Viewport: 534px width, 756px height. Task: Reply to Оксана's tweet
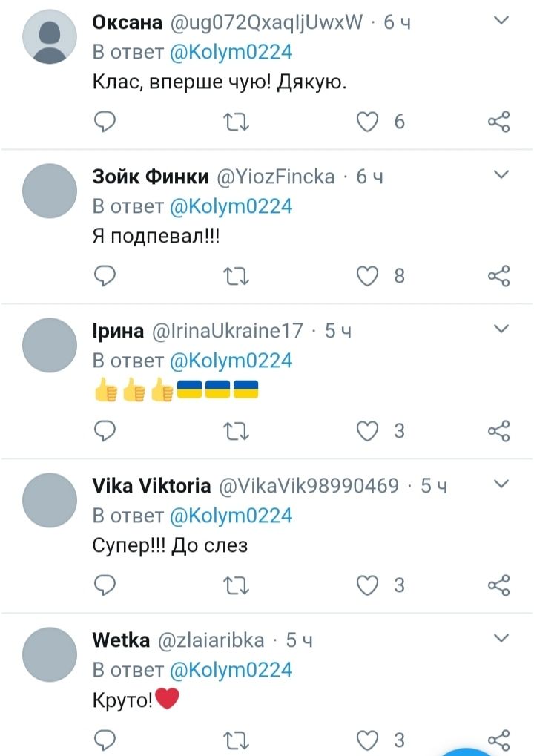pyautogui.click(x=105, y=122)
